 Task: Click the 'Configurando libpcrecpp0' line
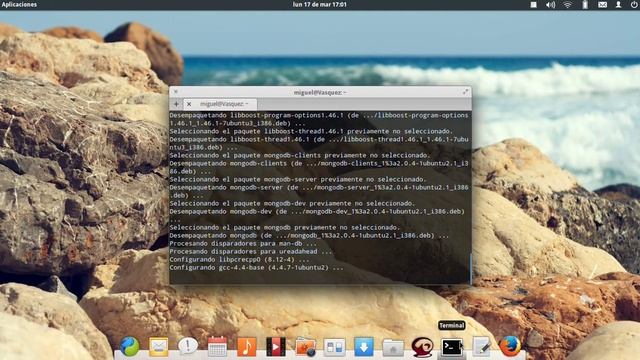(x=239, y=260)
